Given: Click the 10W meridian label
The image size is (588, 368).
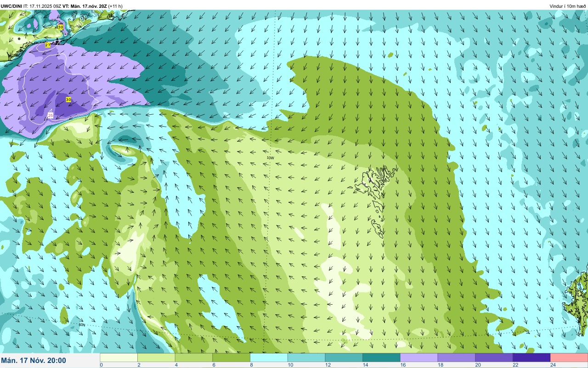Looking at the screenshot, I should pyautogui.click(x=270, y=158).
